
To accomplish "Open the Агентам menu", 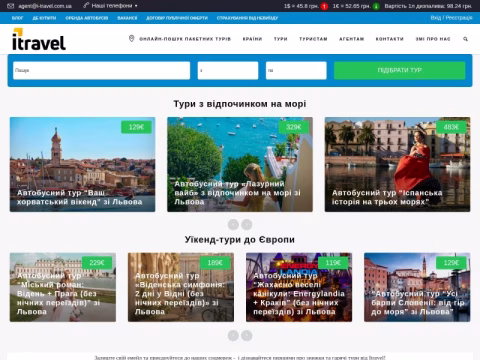I will click(352, 39).
